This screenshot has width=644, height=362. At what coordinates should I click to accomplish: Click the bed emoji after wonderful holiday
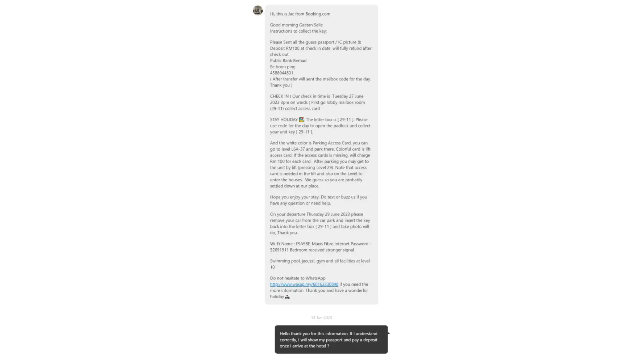pos(287,297)
